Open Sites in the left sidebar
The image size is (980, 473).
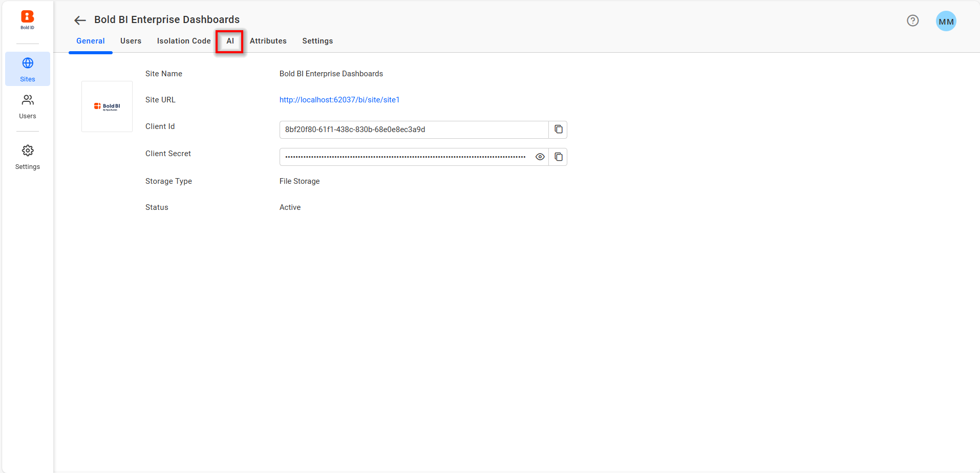coord(28,69)
